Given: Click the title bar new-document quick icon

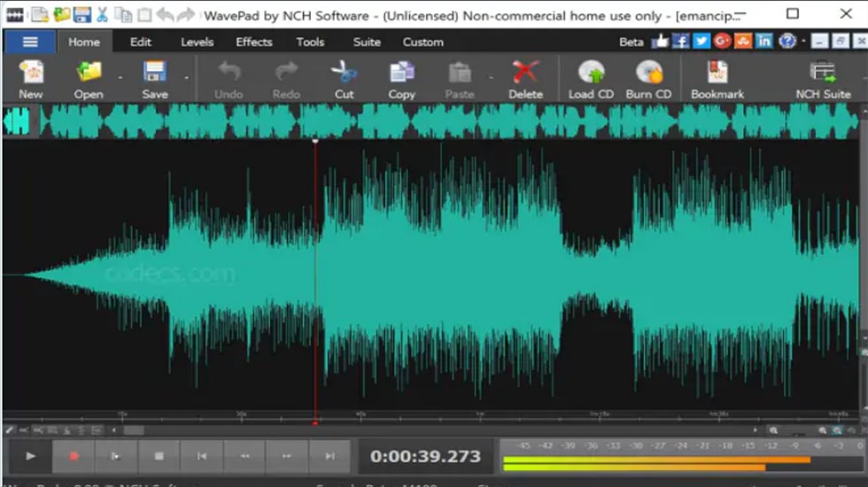Looking at the screenshot, I should 40,14.
